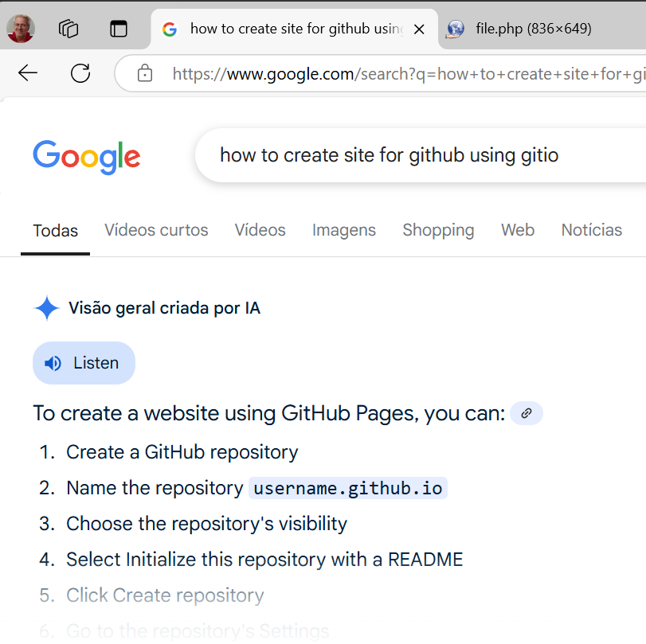Switch to Shopping results

click(x=438, y=230)
